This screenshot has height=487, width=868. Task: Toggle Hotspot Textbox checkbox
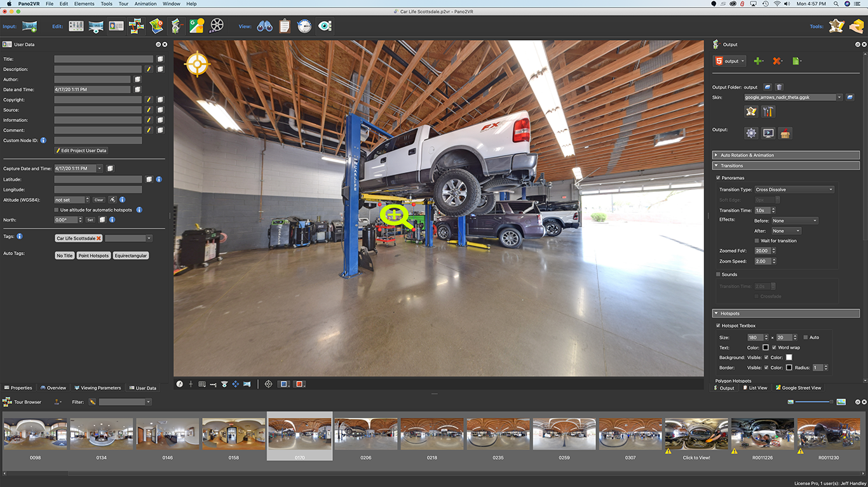click(x=718, y=326)
